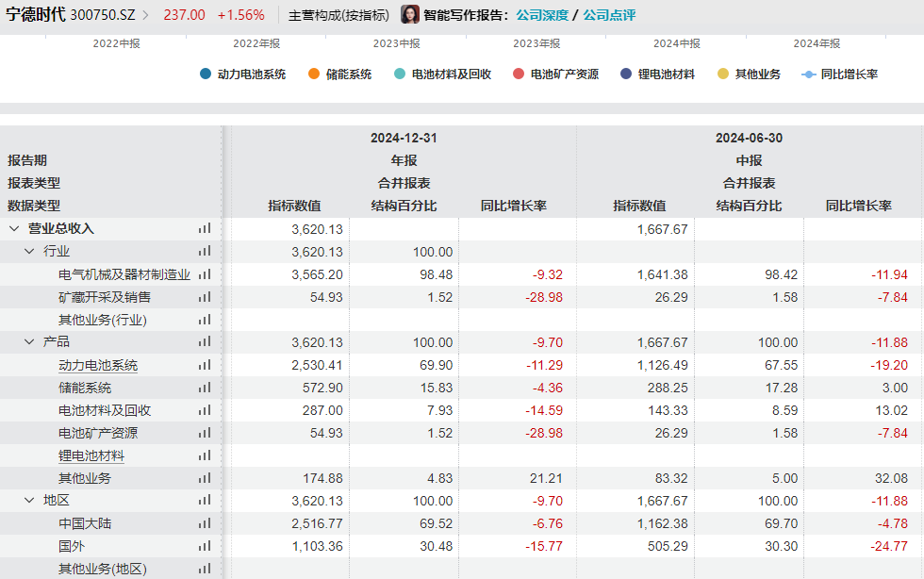Click value 572.90 in table
This screenshot has width=924, height=579.
point(322,388)
